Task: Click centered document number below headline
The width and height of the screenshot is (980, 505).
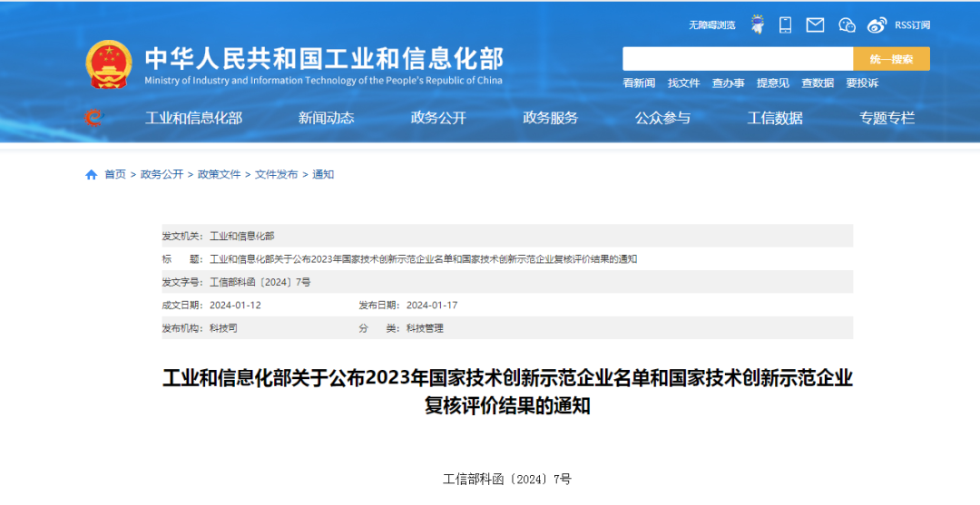Action: [507, 480]
